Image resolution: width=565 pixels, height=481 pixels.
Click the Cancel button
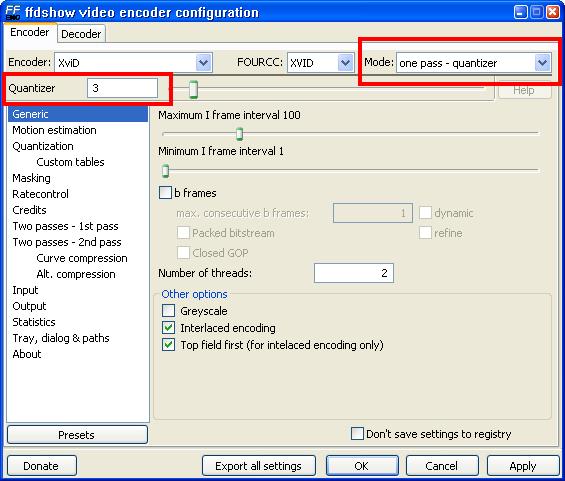point(442,466)
